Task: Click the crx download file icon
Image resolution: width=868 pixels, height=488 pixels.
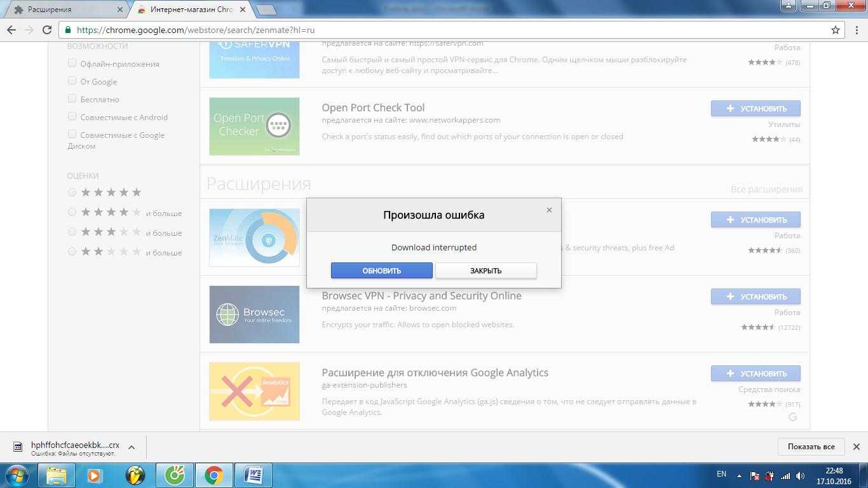Action: (18, 447)
